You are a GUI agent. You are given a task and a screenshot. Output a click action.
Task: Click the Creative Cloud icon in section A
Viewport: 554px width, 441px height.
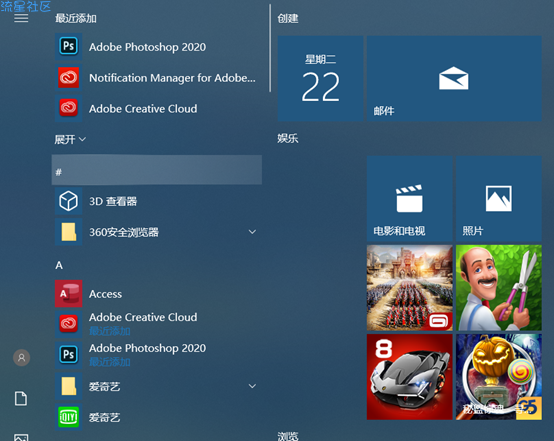pos(69,324)
